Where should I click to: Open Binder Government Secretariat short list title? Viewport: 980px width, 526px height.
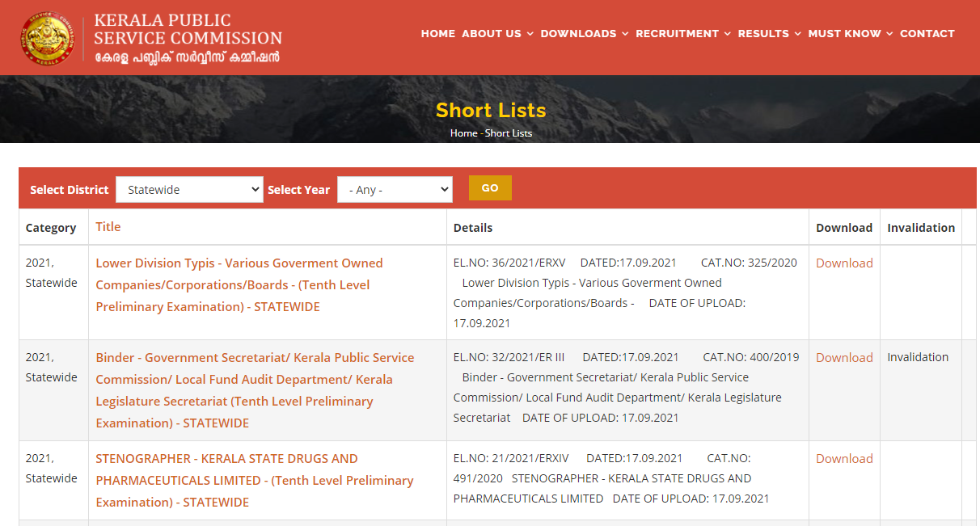pyautogui.click(x=255, y=390)
